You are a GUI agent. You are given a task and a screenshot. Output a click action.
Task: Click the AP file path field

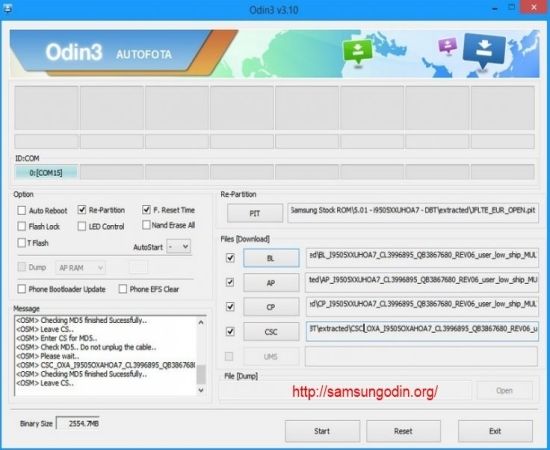(422, 282)
